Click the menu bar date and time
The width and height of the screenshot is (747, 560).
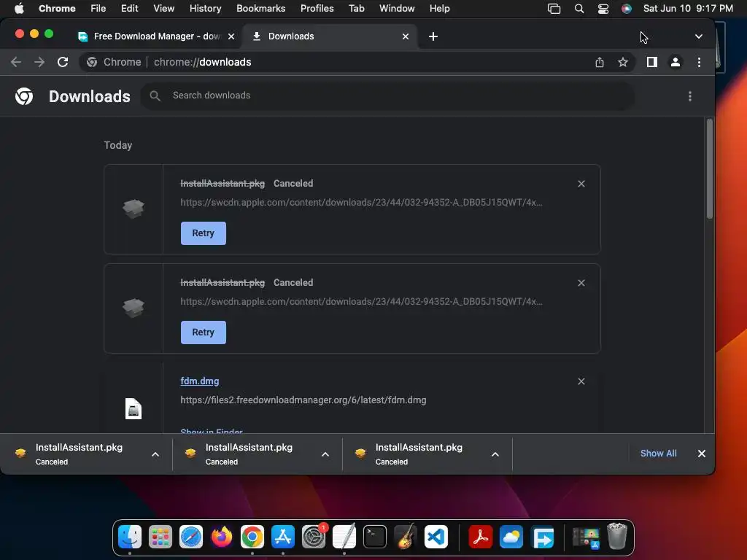tap(688, 8)
